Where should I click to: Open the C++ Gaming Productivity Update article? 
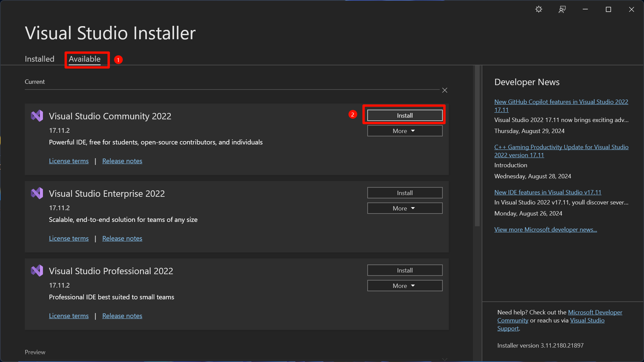click(x=561, y=151)
